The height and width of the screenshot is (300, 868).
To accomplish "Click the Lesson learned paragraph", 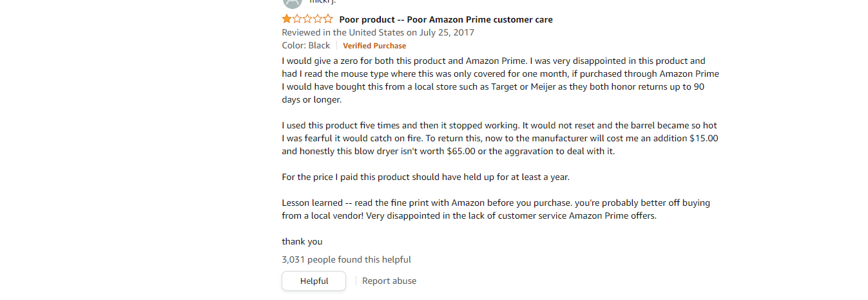I will tap(496, 209).
